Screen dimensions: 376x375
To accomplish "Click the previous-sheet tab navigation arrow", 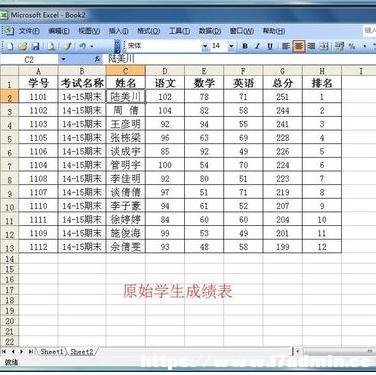I will (13, 352).
